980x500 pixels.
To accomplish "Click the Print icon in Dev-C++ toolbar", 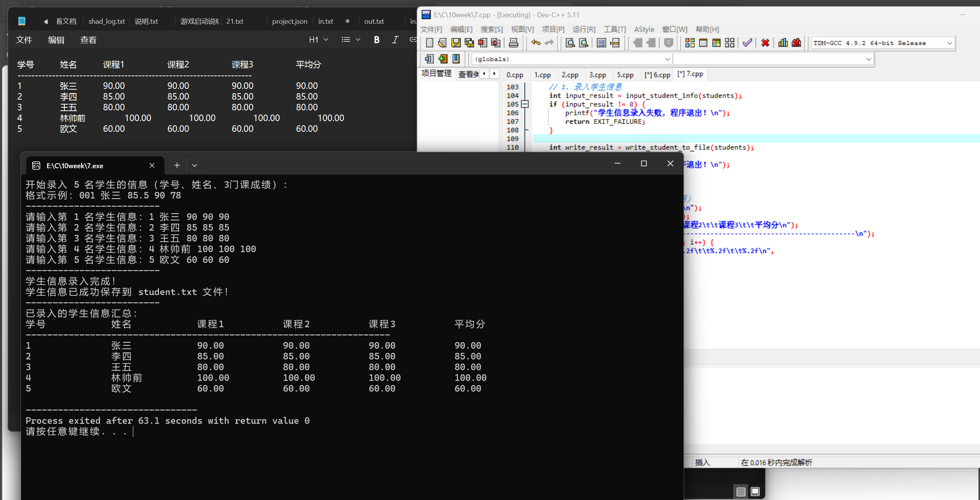I will pyautogui.click(x=514, y=43).
